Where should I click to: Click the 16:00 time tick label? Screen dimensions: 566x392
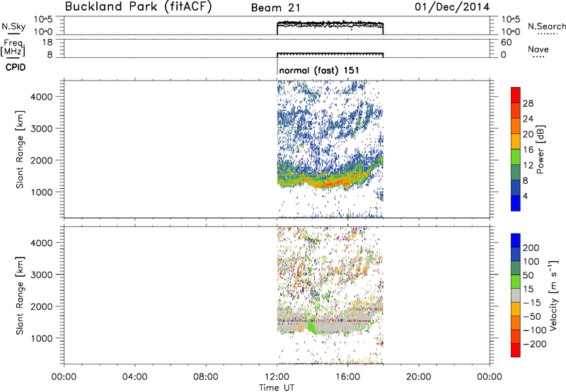coord(347,377)
